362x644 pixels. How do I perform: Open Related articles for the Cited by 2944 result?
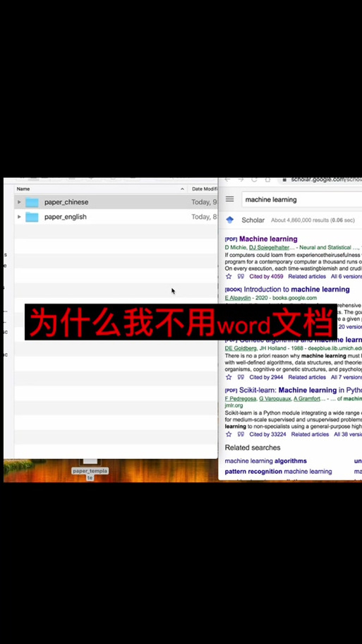click(307, 377)
